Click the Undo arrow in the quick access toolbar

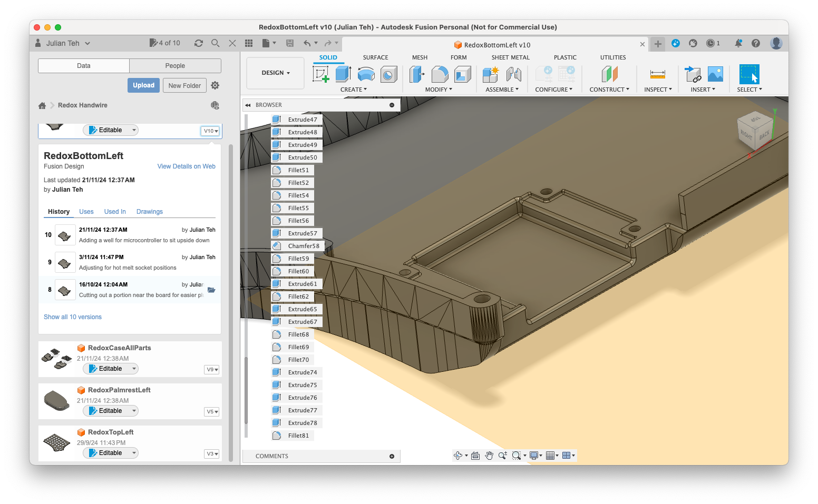pyautogui.click(x=308, y=43)
